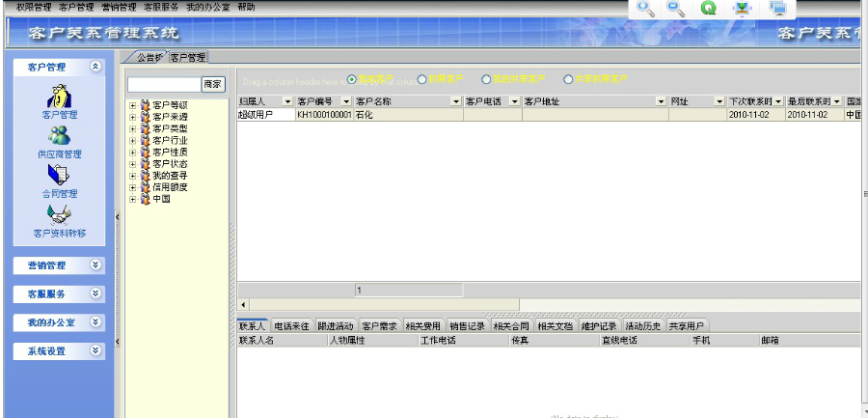Expand the 客户等级 tree node
Viewport: 868px width, 418px height.
(133, 105)
